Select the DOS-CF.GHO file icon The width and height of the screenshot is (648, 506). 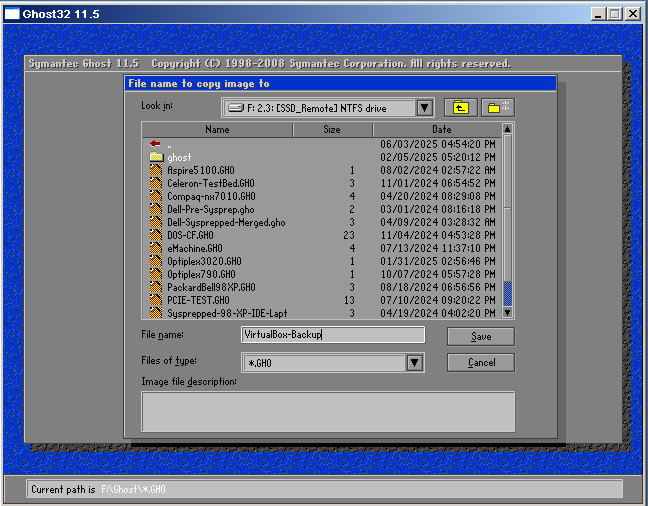156,235
